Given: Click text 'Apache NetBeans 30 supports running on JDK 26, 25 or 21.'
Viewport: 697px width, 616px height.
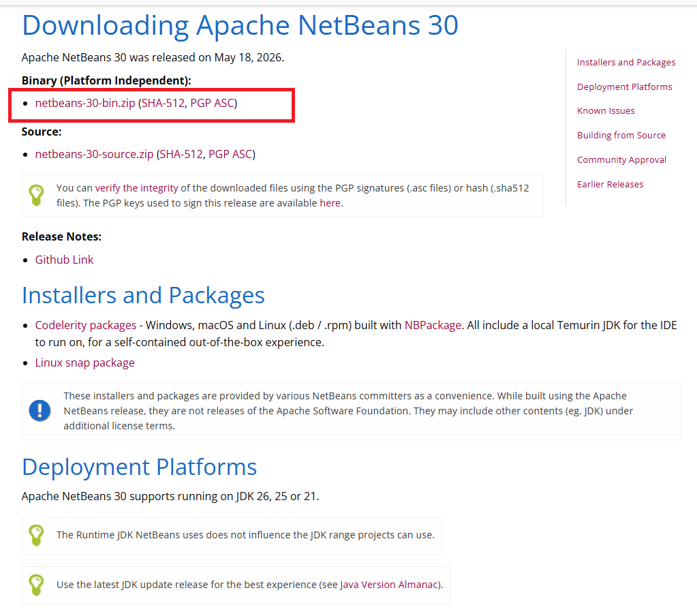Looking at the screenshot, I should click(x=170, y=496).
